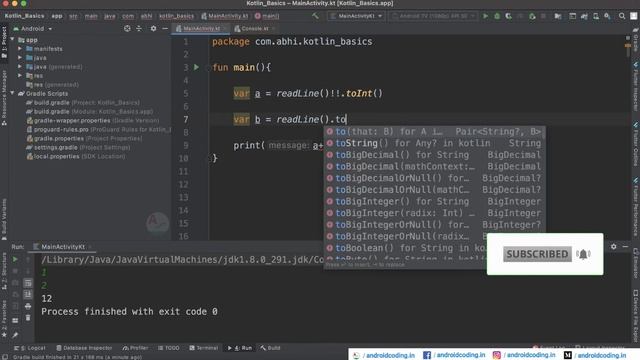Collapse the Gradle Scripts node
This screenshot has height=360, width=640.
[x=12, y=93]
